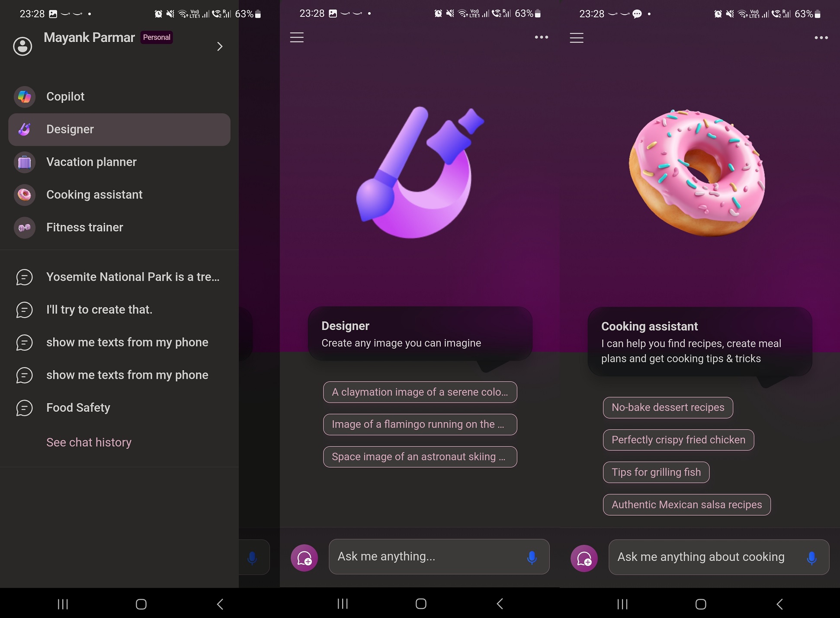Image resolution: width=840 pixels, height=618 pixels.
Task: Tap Tips for grilling fish suggestion
Action: pos(655,472)
